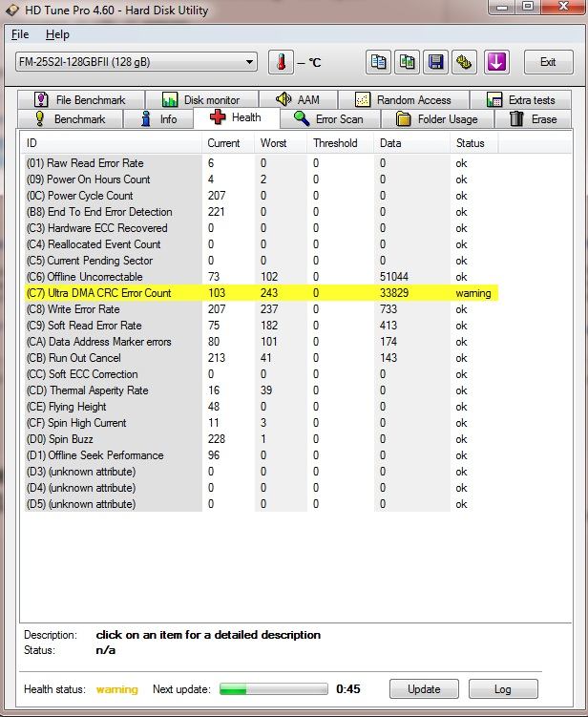Image resolution: width=588 pixels, height=717 pixels.
Task: Sort by the ID column header
Action: [112, 143]
